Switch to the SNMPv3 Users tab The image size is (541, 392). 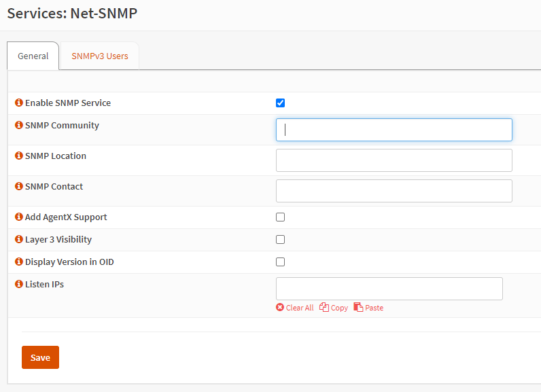pyautogui.click(x=100, y=56)
